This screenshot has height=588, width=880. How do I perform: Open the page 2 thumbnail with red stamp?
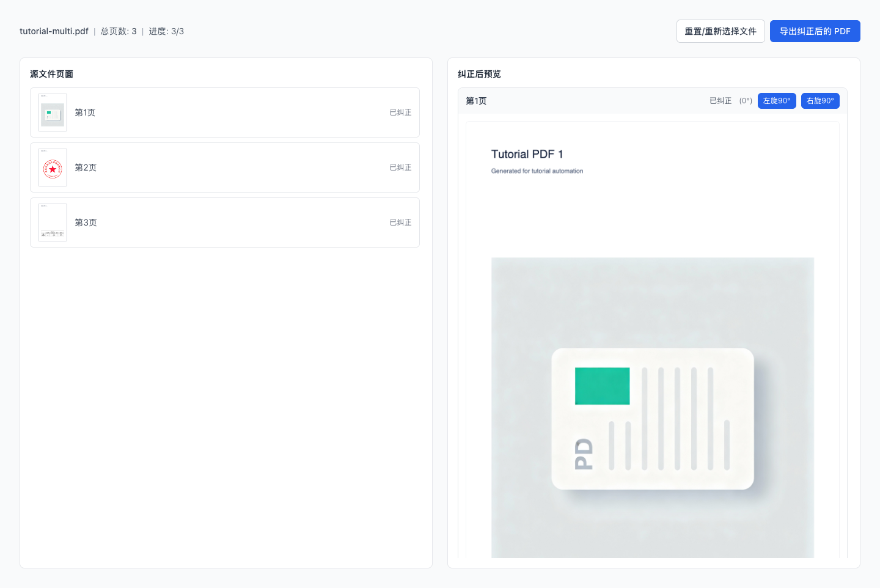coord(53,167)
